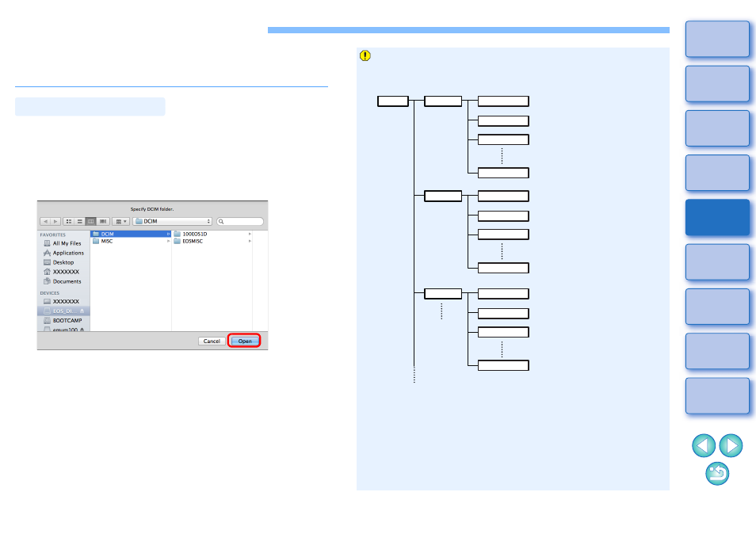Expand the EOSMISC folder arrow
756x534 pixels.
(x=250, y=241)
